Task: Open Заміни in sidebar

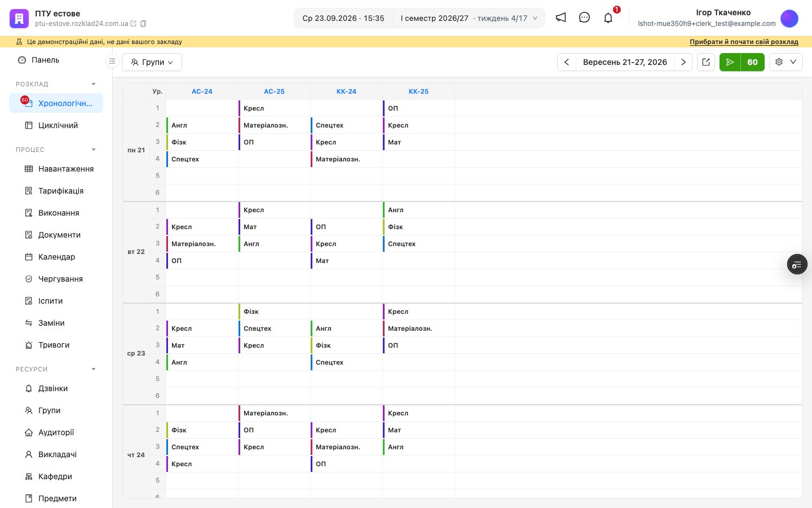Action: (x=56, y=323)
